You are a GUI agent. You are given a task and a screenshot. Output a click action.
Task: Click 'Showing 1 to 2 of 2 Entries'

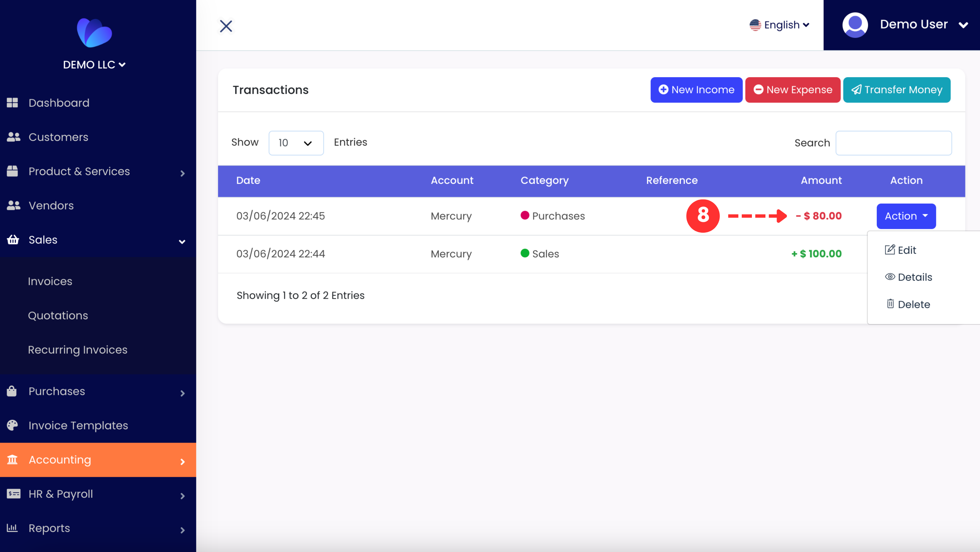[x=300, y=295]
